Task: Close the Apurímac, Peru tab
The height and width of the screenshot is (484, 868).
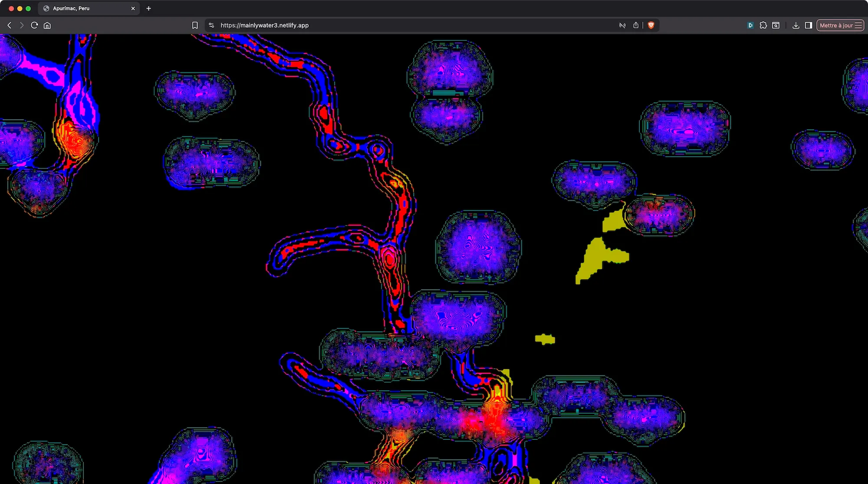Action: click(133, 8)
